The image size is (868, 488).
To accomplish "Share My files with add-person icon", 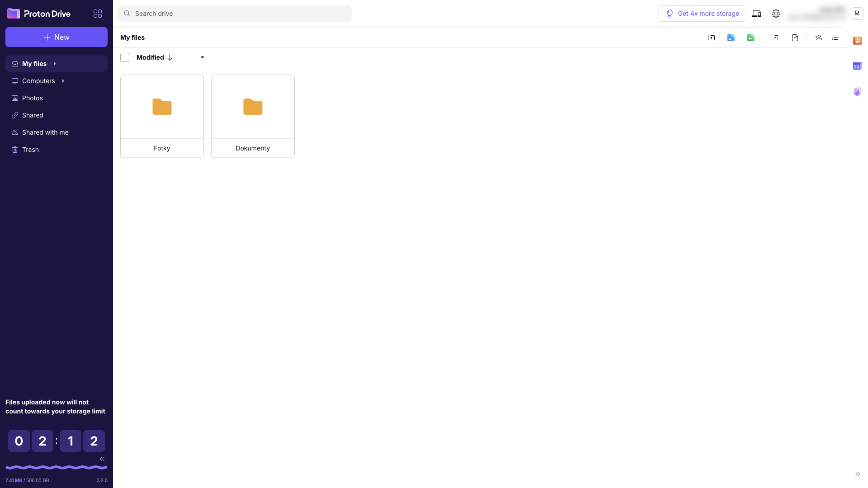I will tap(818, 38).
